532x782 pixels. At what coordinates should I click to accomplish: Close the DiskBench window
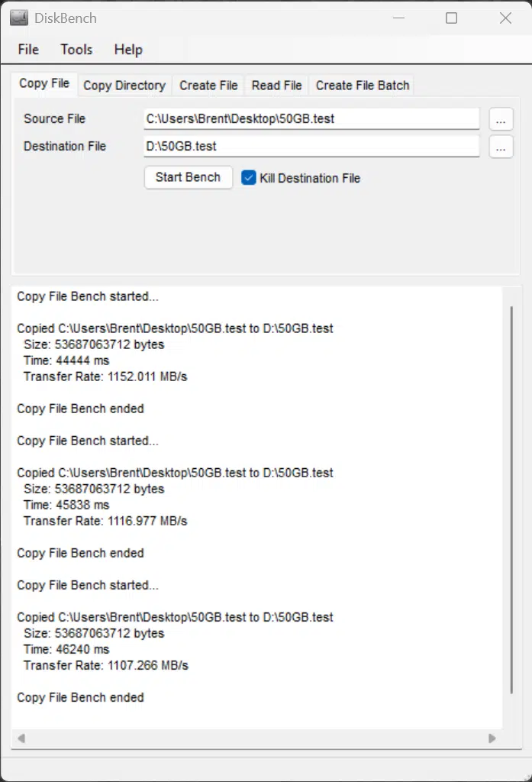(505, 18)
